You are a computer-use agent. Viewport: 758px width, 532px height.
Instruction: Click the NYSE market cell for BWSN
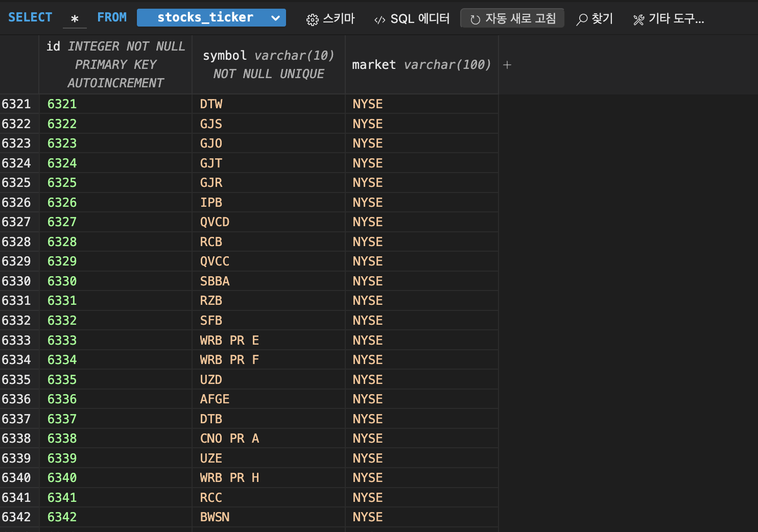click(x=422, y=517)
